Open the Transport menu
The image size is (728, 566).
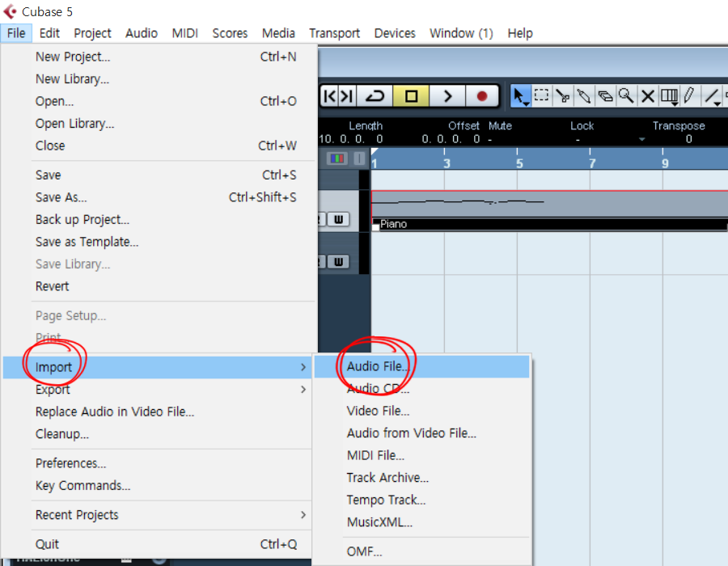[x=334, y=33]
